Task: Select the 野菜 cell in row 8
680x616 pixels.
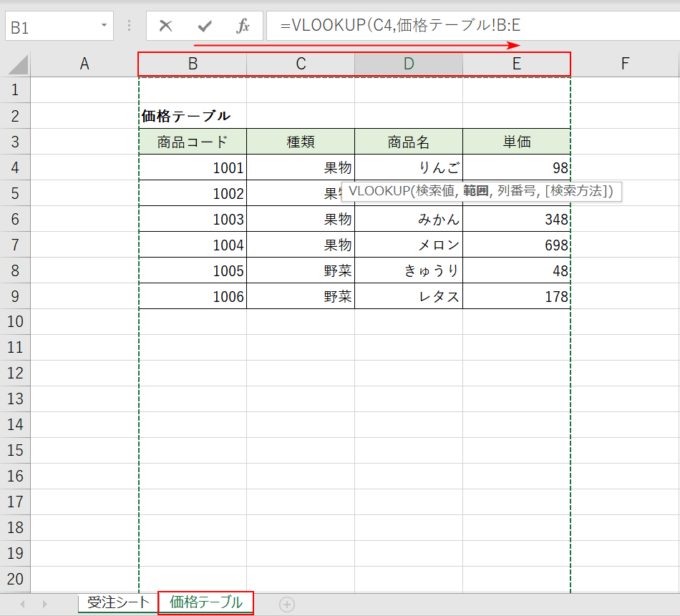Action: [301, 270]
